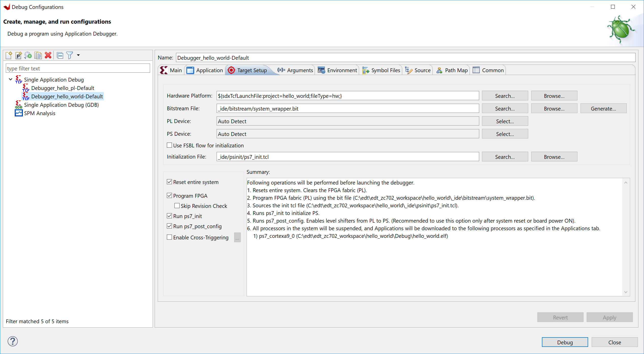Enable Skip Revision Check checkbox
The width and height of the screenshot is (644, 354).
pos(177,206)
